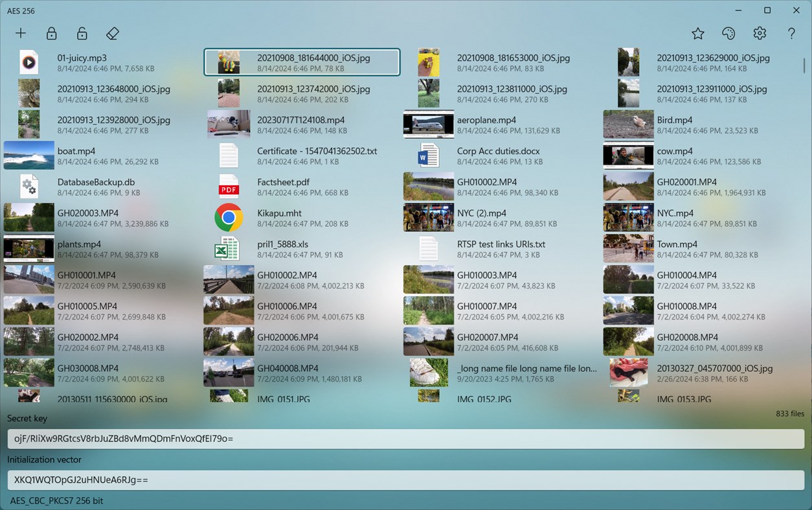The width and height of the screenshot is (812, 510).
Task: Open the color palette theme icon
Action: pyautogui.click(x=728, y=34)
